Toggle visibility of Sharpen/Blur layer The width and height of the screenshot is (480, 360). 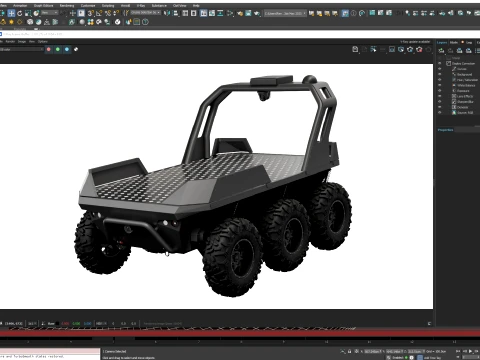click(x=440, y=102)
